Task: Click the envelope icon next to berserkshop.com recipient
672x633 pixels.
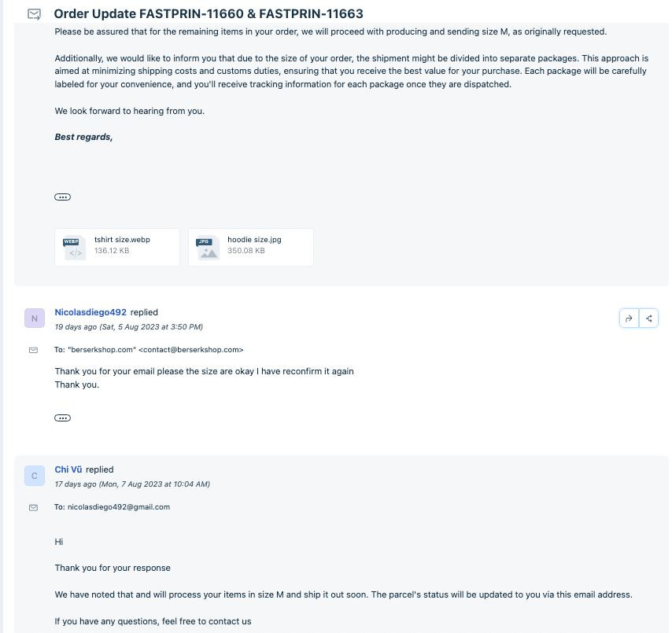Action: coord(33,350)
